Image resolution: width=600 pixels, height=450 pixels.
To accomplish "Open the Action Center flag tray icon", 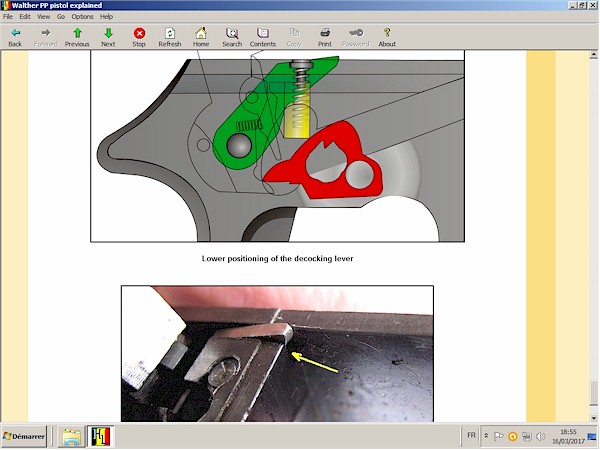I will (x=498, y=436).
